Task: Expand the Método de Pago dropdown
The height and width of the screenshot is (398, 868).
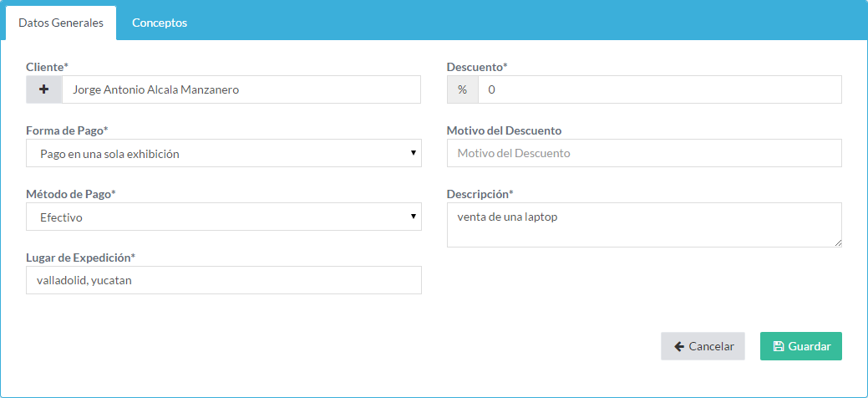Action: coord(224,217)
